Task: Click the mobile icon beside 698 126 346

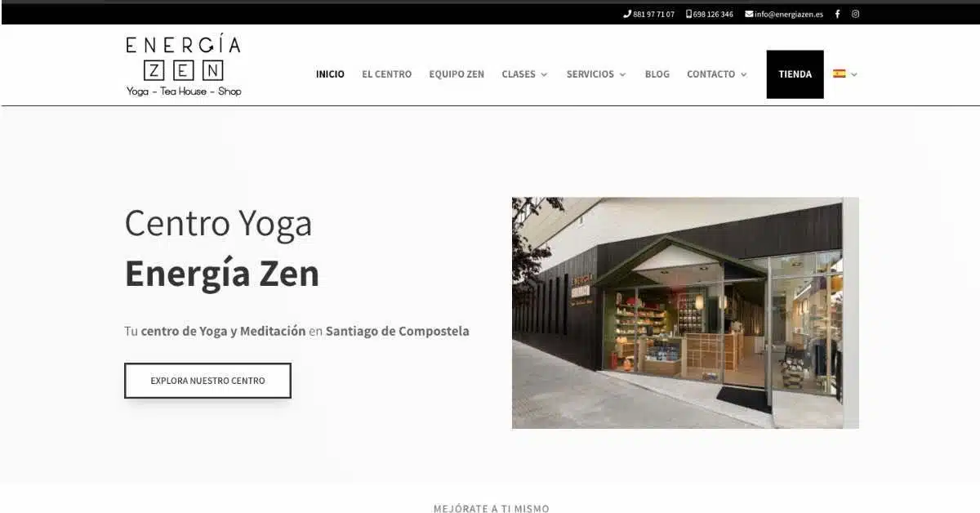Action: [689, 14]
